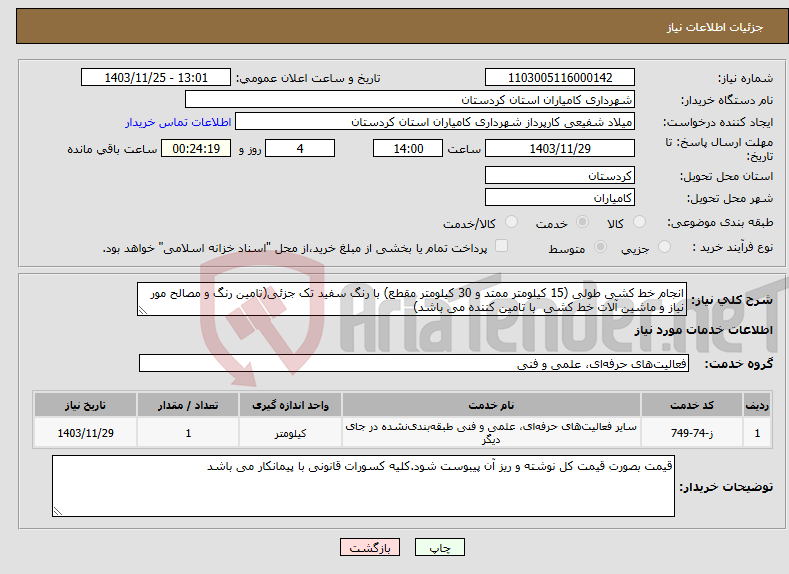Click the buyer name field شهرداری کامیاران

(x=410, y=100)
